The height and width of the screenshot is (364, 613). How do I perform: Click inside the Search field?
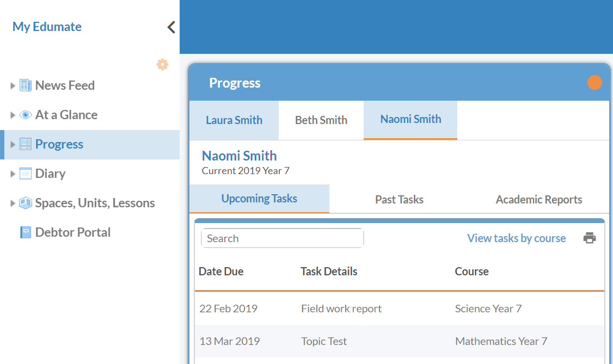[282, 238]
